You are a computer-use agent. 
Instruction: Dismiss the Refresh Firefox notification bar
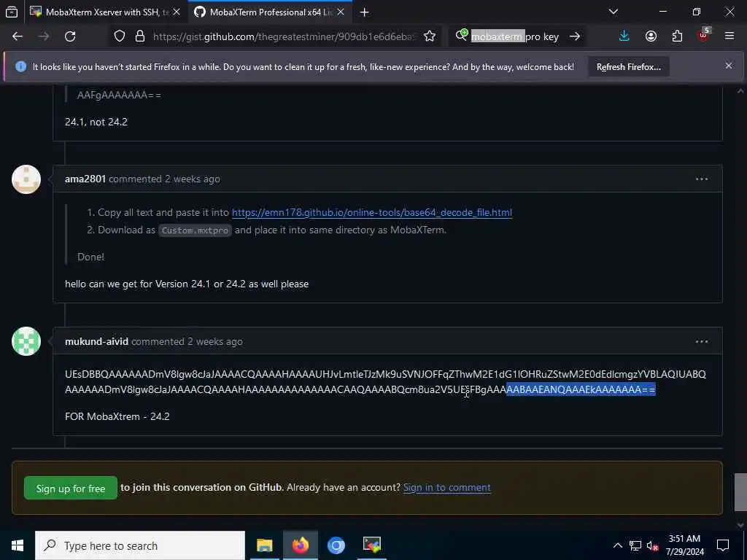pos(729,66)
